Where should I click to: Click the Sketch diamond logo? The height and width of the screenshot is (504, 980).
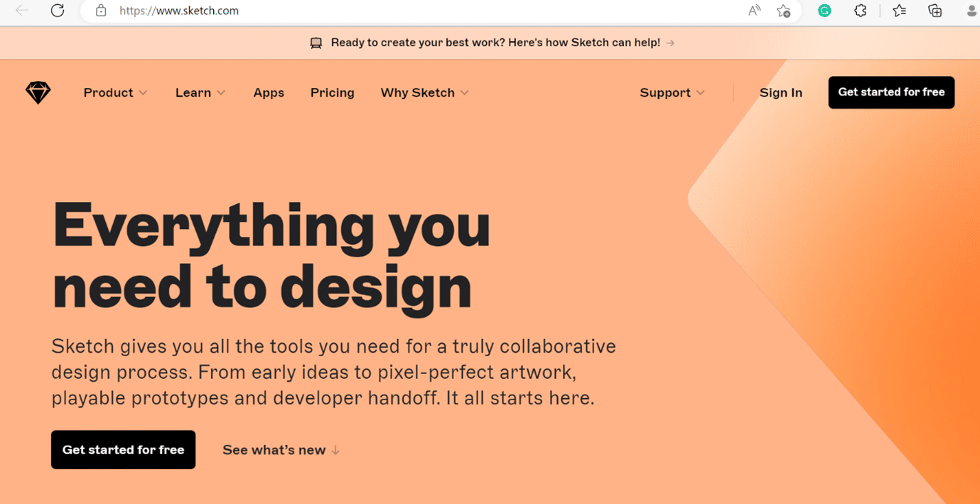(x=38, y=93)
